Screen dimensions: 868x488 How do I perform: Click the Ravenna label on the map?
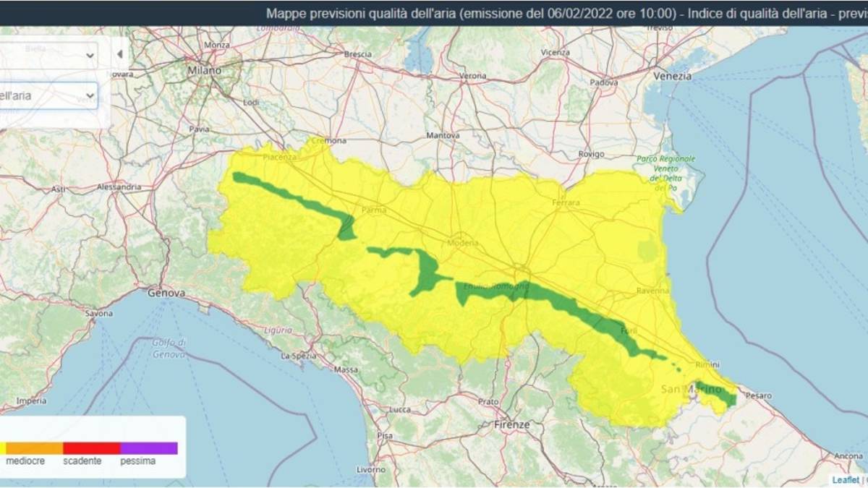click(653, 291)
